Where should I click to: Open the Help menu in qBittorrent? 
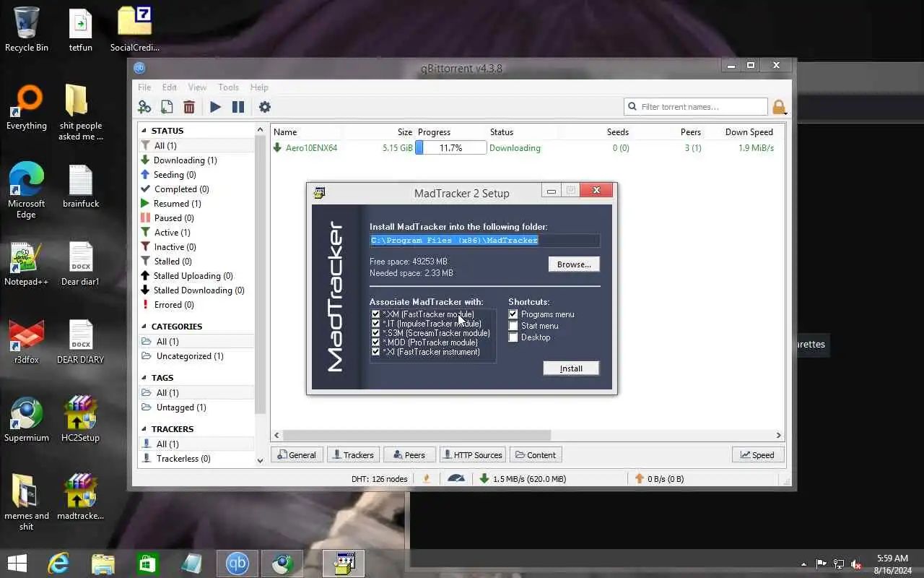[259, 87]
